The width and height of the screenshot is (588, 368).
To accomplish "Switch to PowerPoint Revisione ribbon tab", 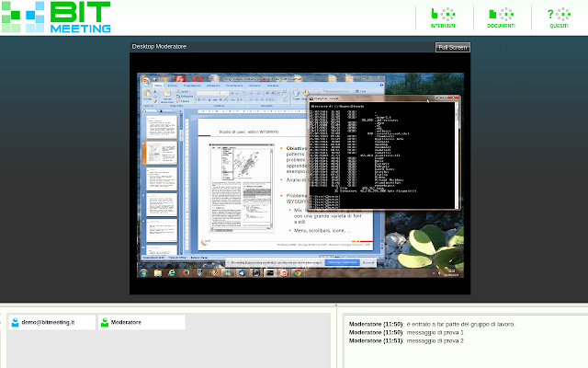I will pyautogui.click(x=254, y=86).
